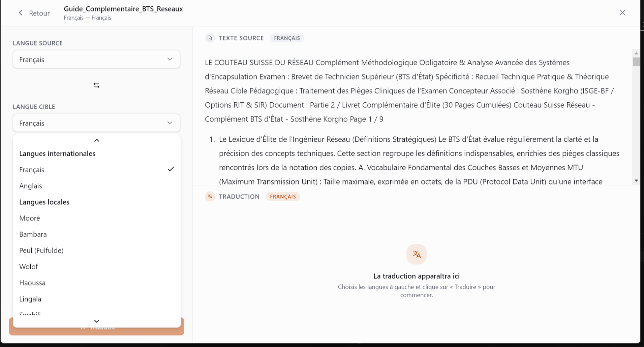The height and width of the screenshot is (347, 644).
Task: Choose Anglais as target language
Action: click(97, 186)
